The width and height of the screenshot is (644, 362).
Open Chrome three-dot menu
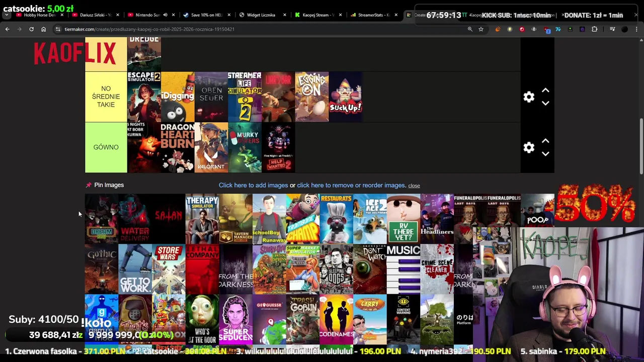coord(636,29)
